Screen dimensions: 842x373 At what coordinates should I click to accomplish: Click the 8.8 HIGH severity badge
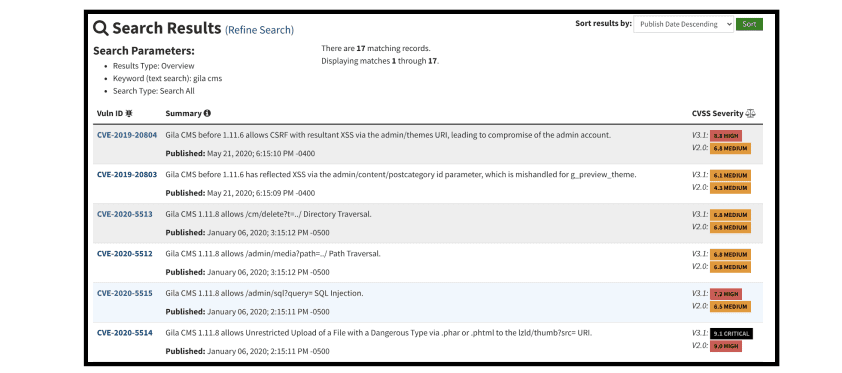(x=725, y=136)
